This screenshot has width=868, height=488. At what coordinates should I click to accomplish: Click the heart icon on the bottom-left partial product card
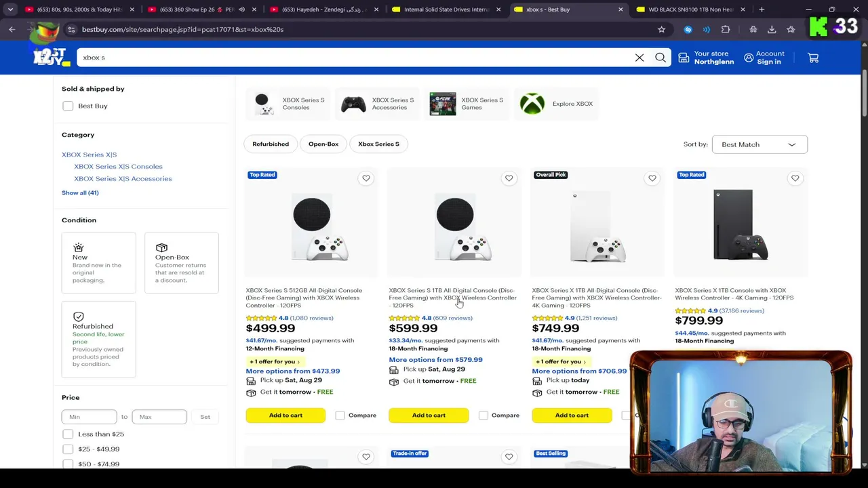tap(366, 457)
